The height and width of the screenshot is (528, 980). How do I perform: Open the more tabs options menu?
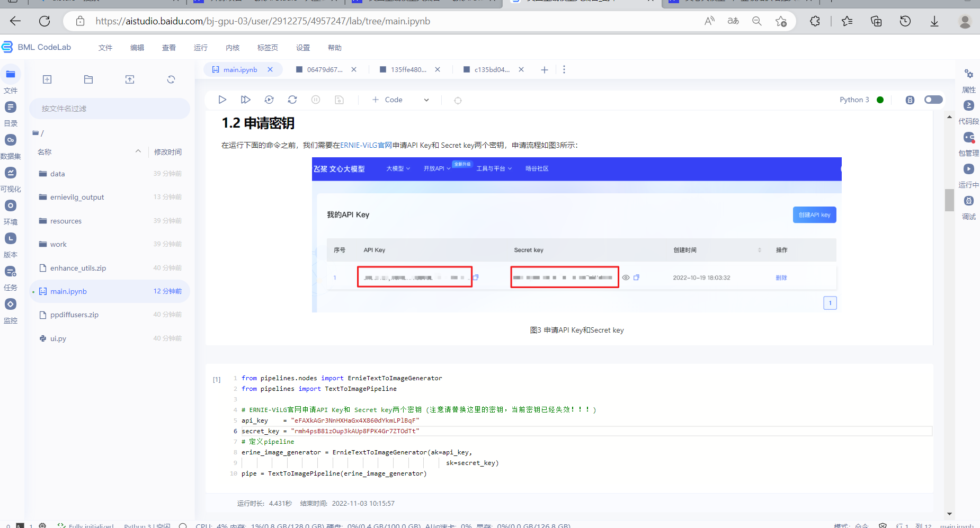(x=564, y=69)
